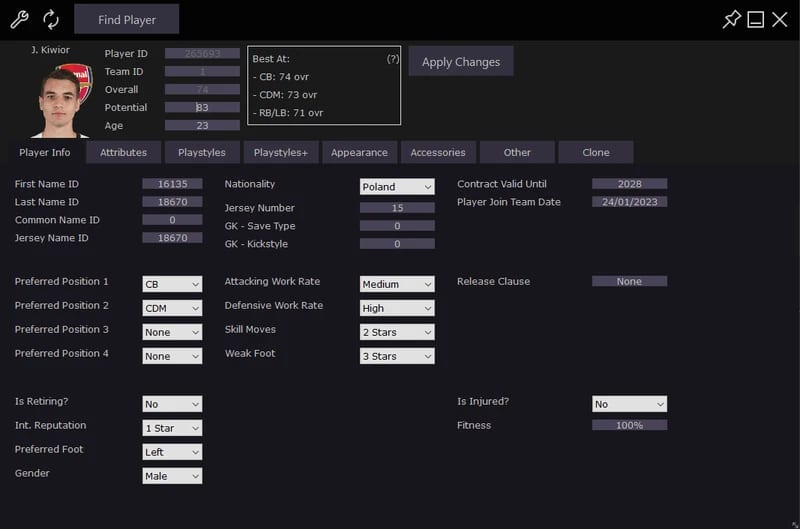The image size is (800, 529).
Task: Click J. Kiwior's player portrait
Action: (x=62, y=100)
